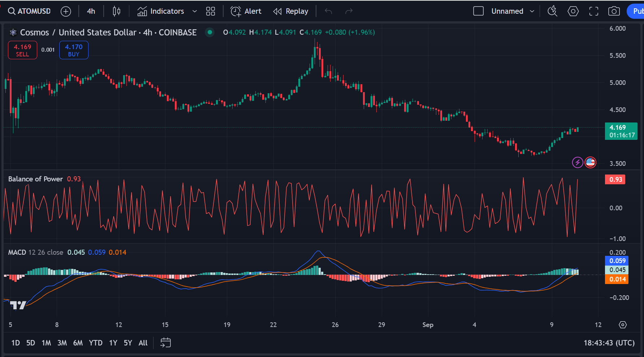644x357 pixels.
Task: Open the Indicators dialog
Action: click(x=161, y=11)
